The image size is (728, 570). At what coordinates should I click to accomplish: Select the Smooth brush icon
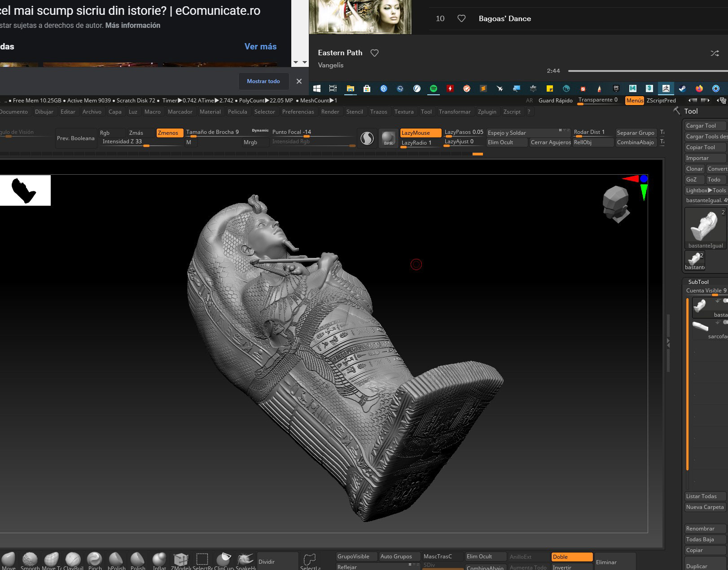click(x=30, y=560)
